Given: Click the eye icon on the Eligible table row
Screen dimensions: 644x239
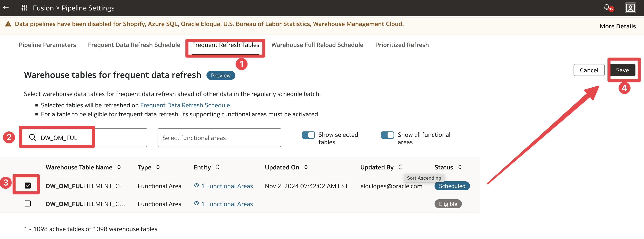Looking at the screenshot, I should [x=196, y=204].
